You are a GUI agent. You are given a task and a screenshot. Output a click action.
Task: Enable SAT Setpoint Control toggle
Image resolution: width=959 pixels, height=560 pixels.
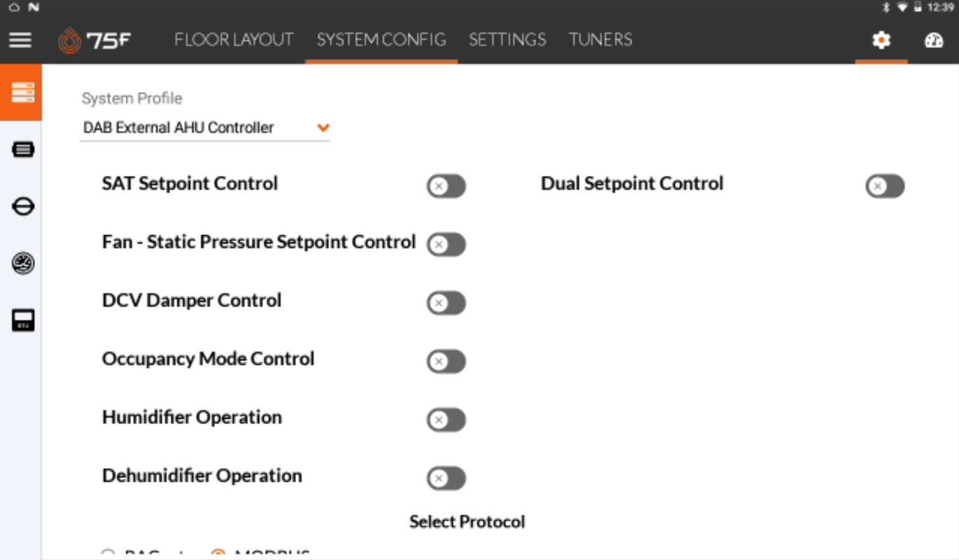pos(446,186)
